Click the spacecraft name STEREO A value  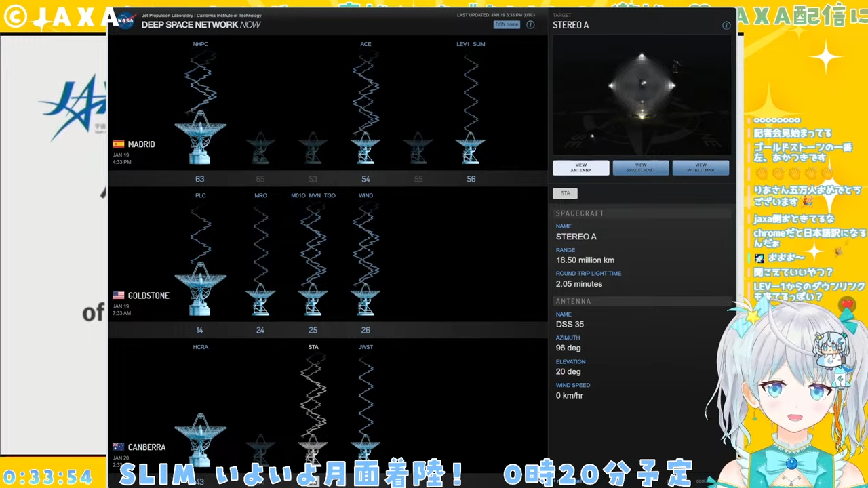(x=576, y=237)
